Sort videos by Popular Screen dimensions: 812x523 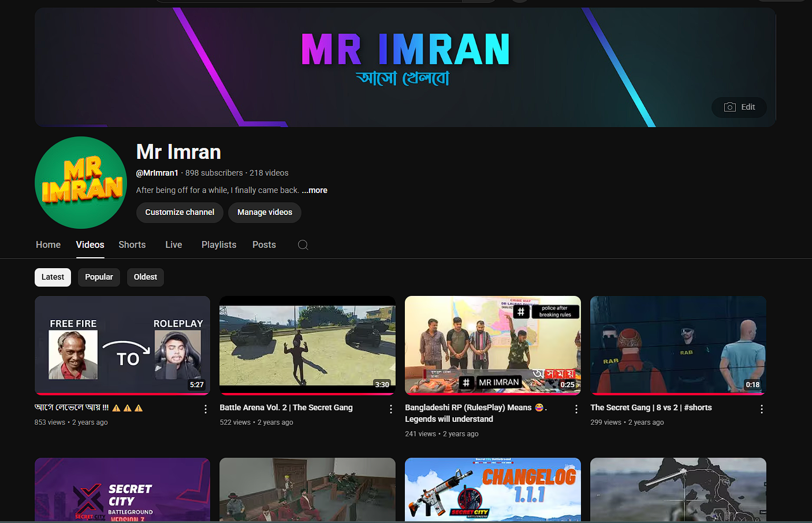[x=99, y=277]
